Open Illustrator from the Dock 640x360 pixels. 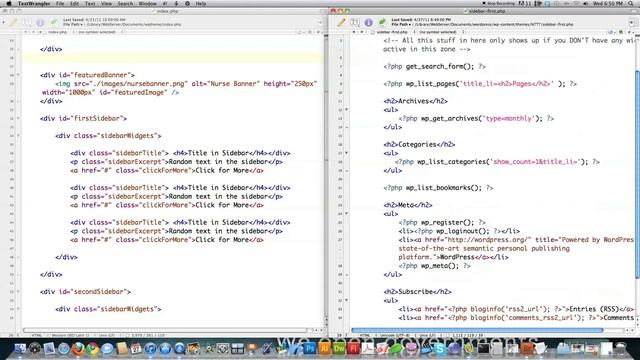(x=324, y=349)
